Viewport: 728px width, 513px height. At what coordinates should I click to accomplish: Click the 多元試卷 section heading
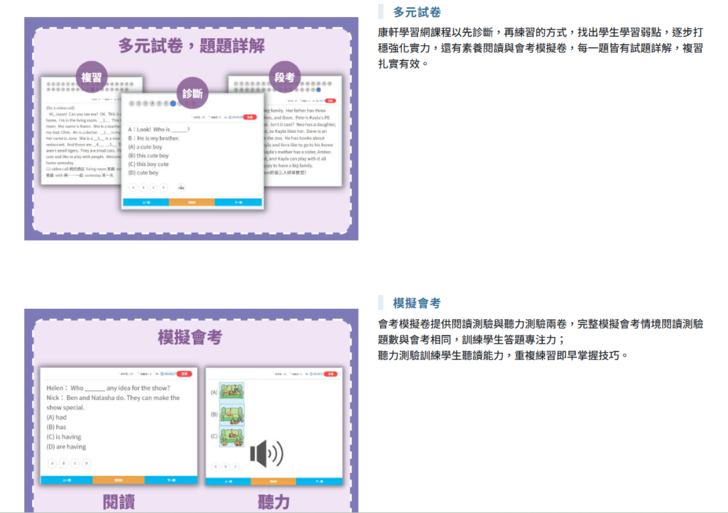[416, 12]
